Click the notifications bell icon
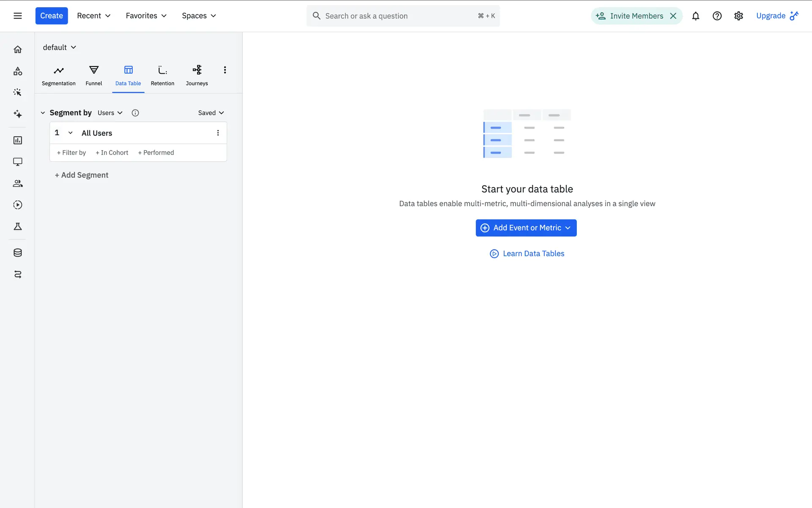The image size is (812, 508). point(695,16)
